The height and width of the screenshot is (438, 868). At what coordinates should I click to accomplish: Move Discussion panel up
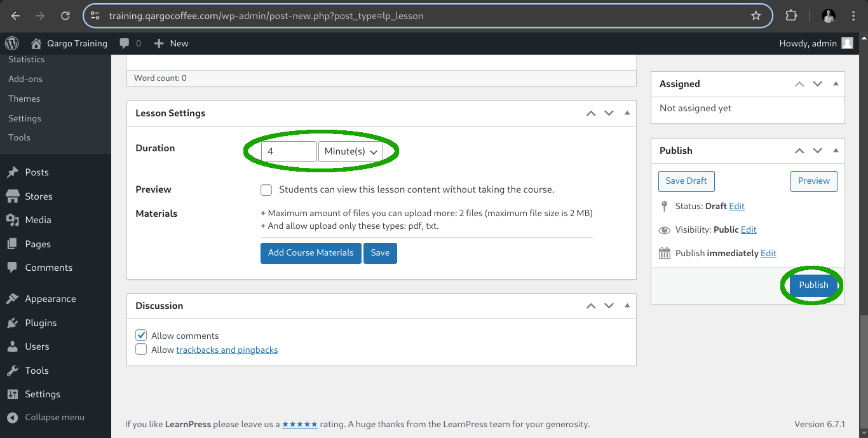click(x=591, y=306)
